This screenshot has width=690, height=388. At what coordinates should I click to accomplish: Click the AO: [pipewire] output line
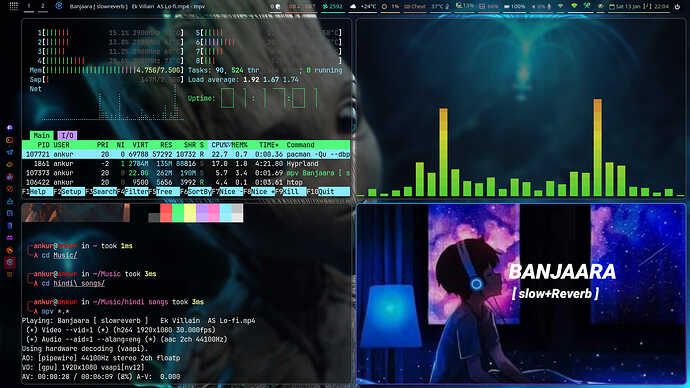[101, 358]
